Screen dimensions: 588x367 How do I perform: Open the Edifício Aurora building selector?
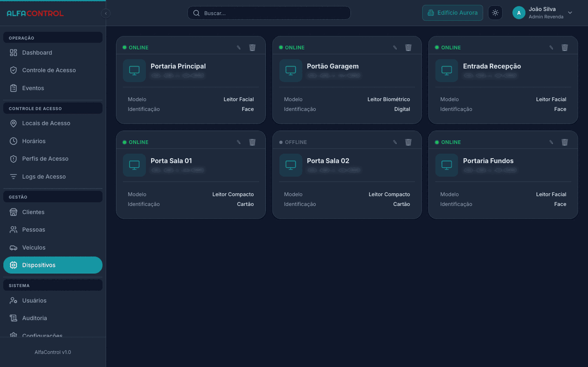coord(452,13)
